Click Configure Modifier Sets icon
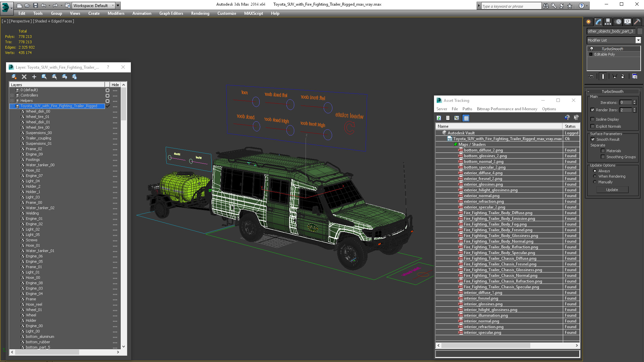This screenshot has height=362, width=644. [x=635, y=76]
